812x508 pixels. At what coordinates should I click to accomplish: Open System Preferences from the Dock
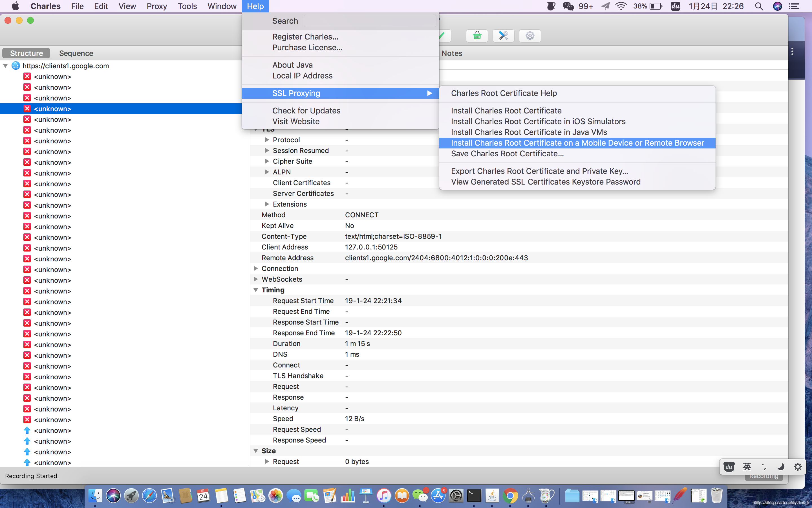456,496
